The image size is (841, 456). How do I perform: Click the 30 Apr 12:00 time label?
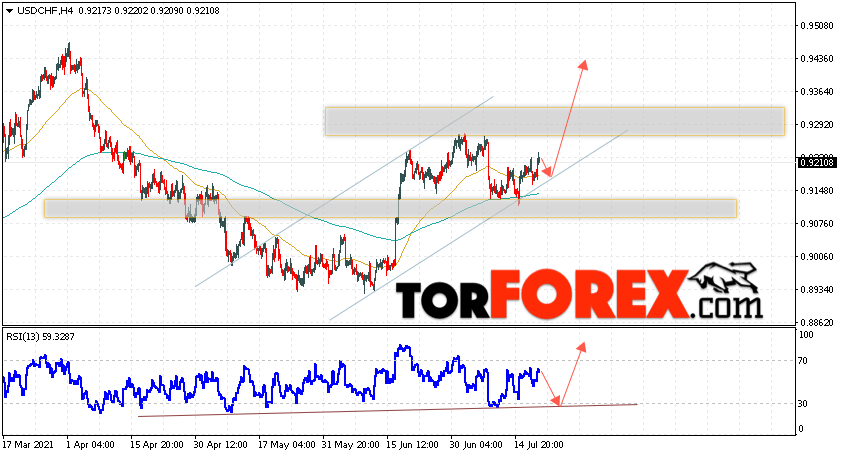pos(221,445)
